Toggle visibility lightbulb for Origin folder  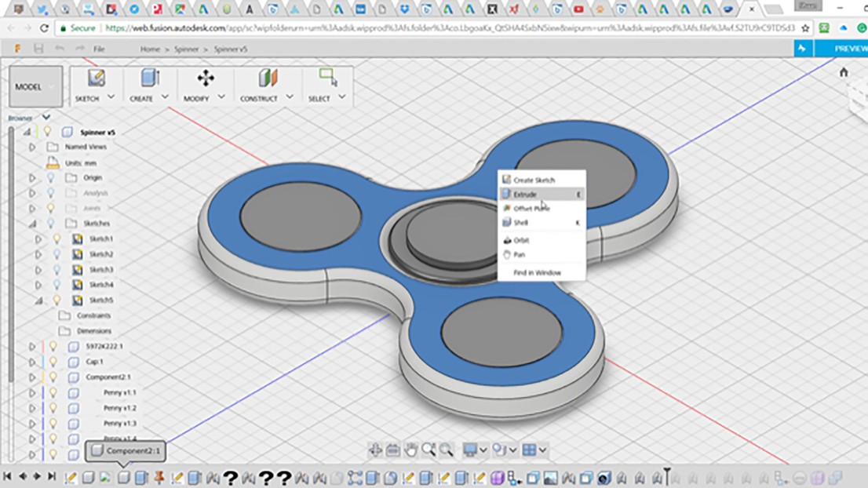51,178
